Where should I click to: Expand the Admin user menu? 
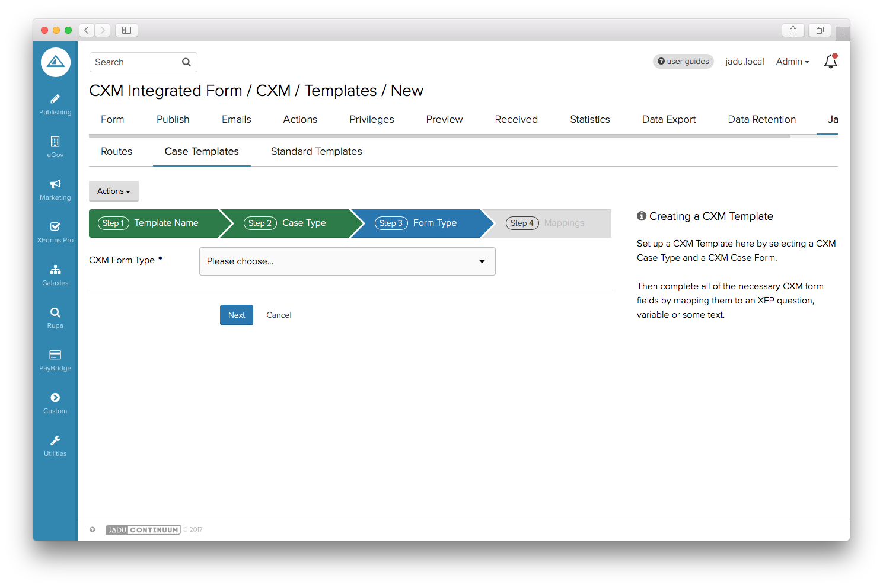pyautogui.click(x=792, y=62)
